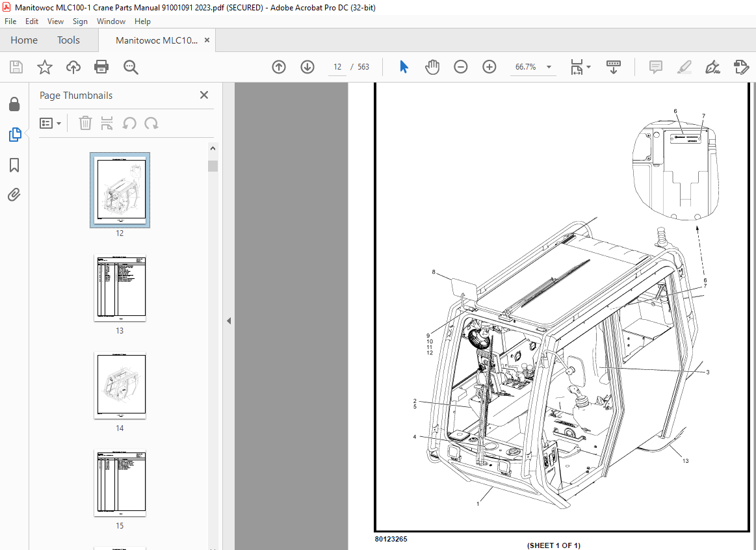Go to previous page with the up arrow
The height and width of the screenshot is (550, 756).
pyautogui.click(x=279, y=67)
